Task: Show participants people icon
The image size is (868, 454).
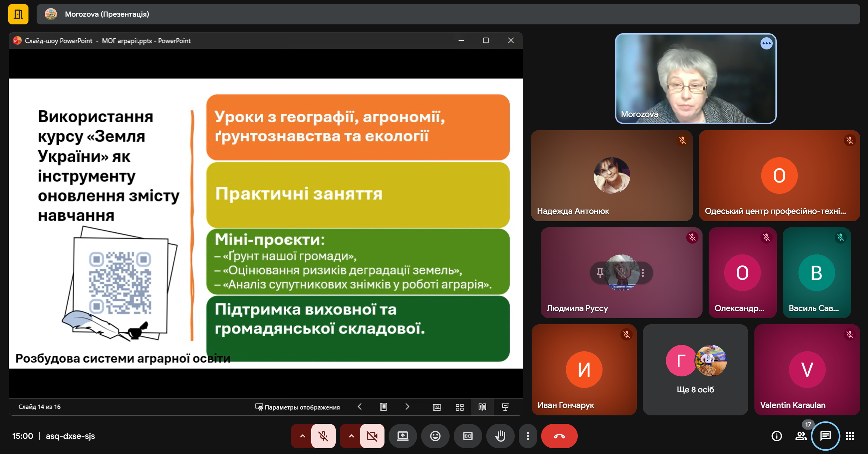Action: click(x=801, y=436)
